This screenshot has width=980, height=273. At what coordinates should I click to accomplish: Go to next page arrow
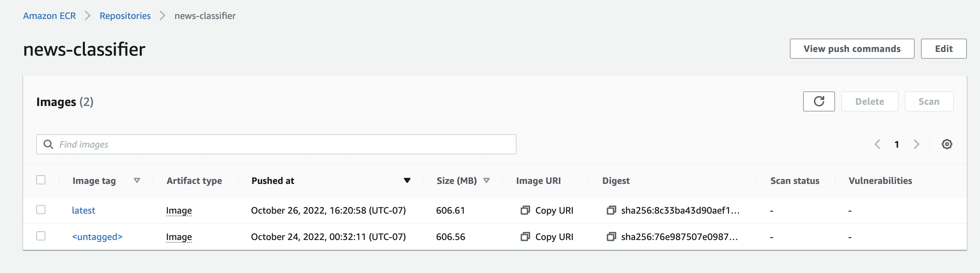coord(916,144)
